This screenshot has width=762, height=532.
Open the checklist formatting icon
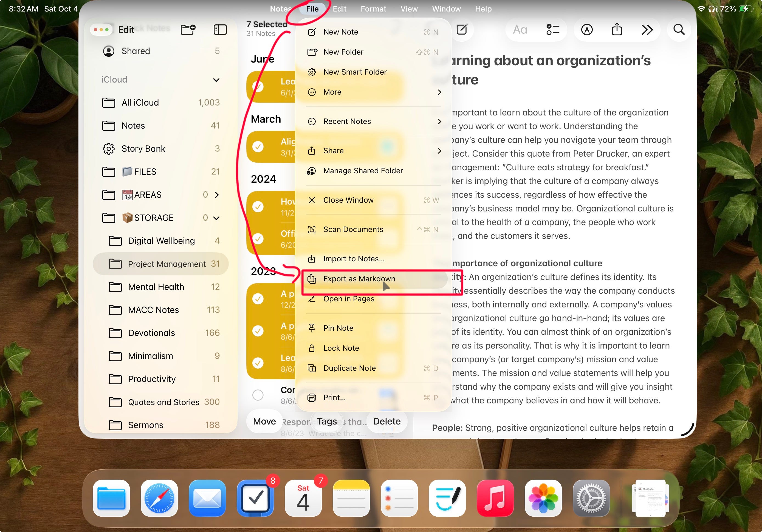point(553,30)
